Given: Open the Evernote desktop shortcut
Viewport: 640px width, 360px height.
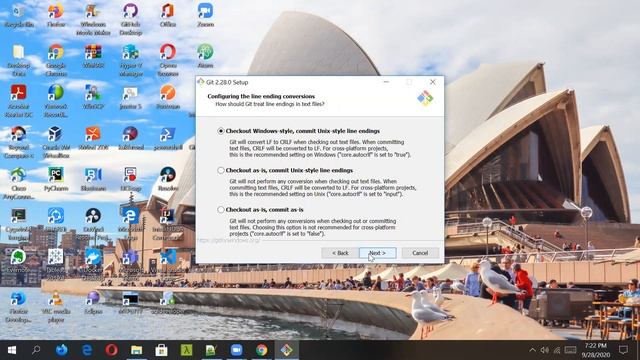Looking at the screenshot, I should [x=19, y=260].
